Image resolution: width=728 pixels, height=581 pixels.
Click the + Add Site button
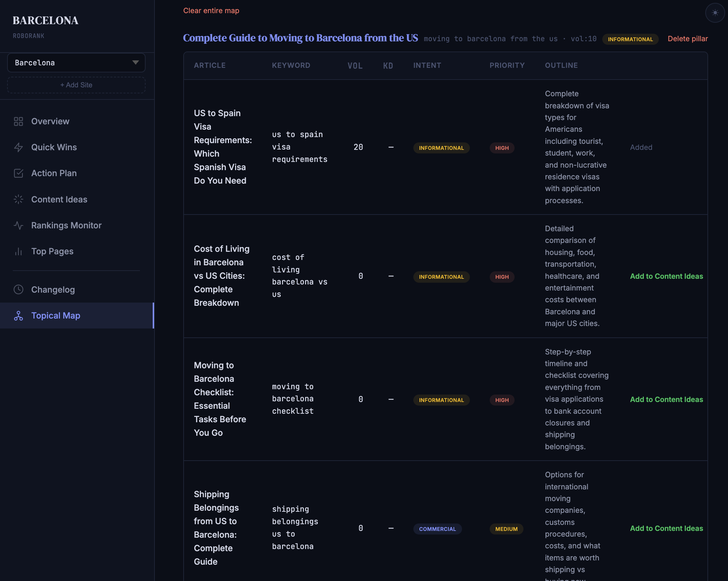tap(76, 85)
